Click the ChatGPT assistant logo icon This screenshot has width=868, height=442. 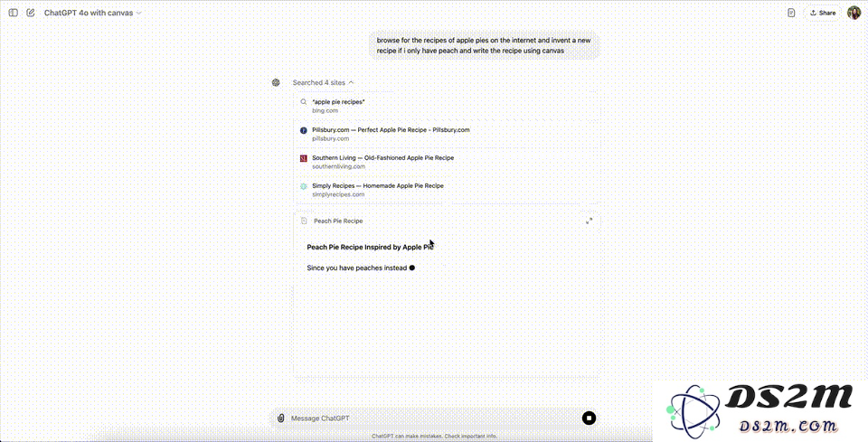(276, 82)
